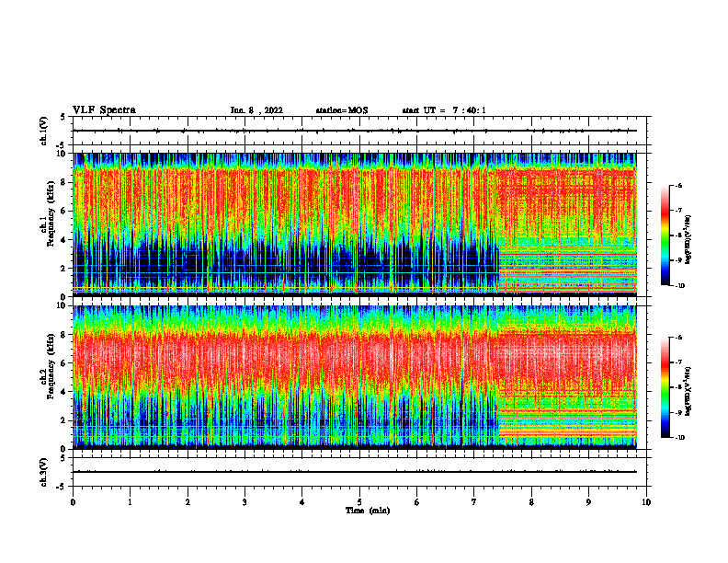Click the 'ch.1(V)' waveform axis label
This screenshot has height=563, width=728.
click(x=44, y=131)
